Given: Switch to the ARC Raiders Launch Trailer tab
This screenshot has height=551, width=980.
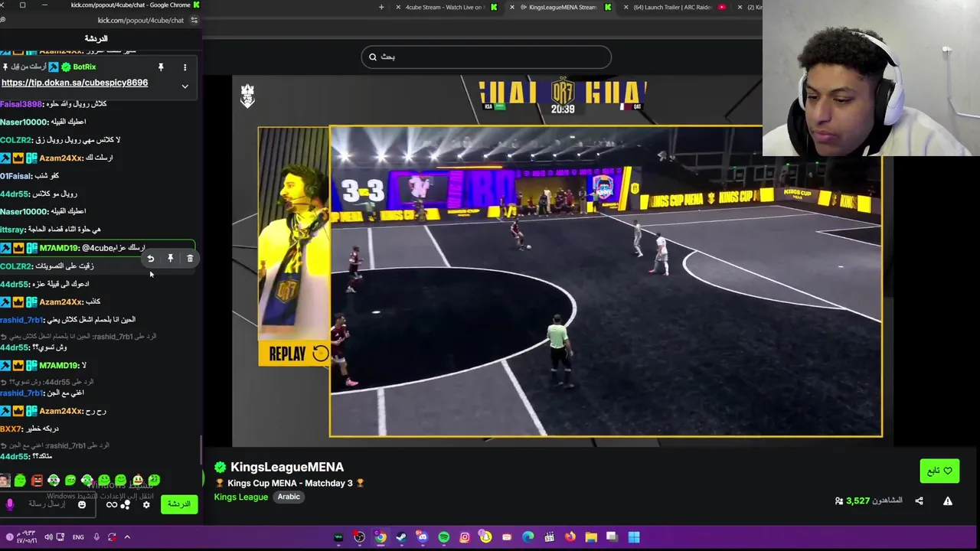Looking at the screenshot, I should [x=673, y=8].
